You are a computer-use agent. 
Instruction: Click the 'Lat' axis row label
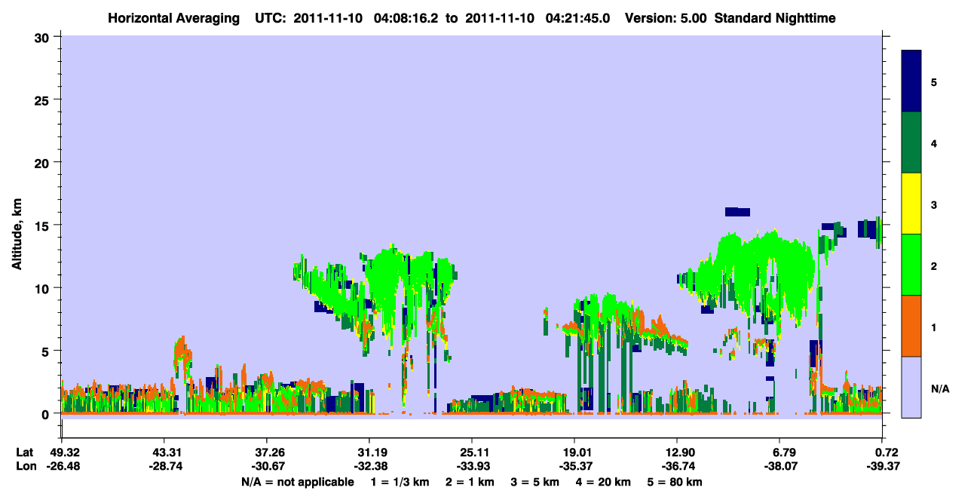[25, 452]
